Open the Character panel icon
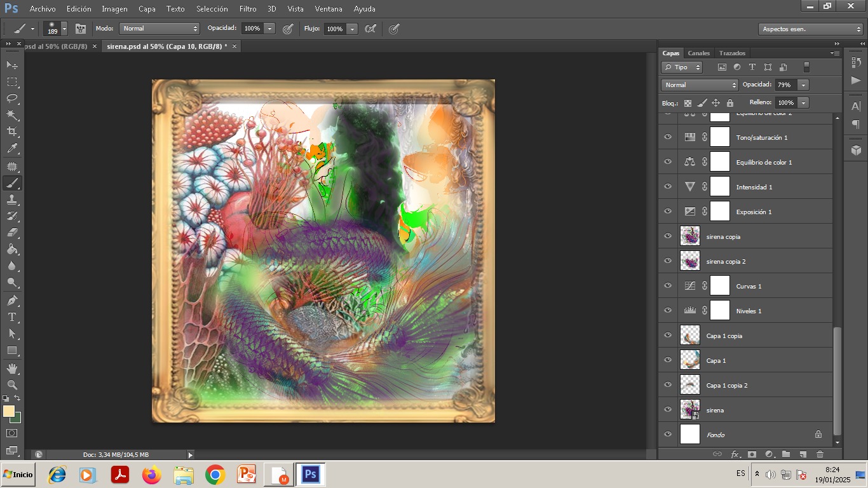The image size is (868, 488). [856, 106]
